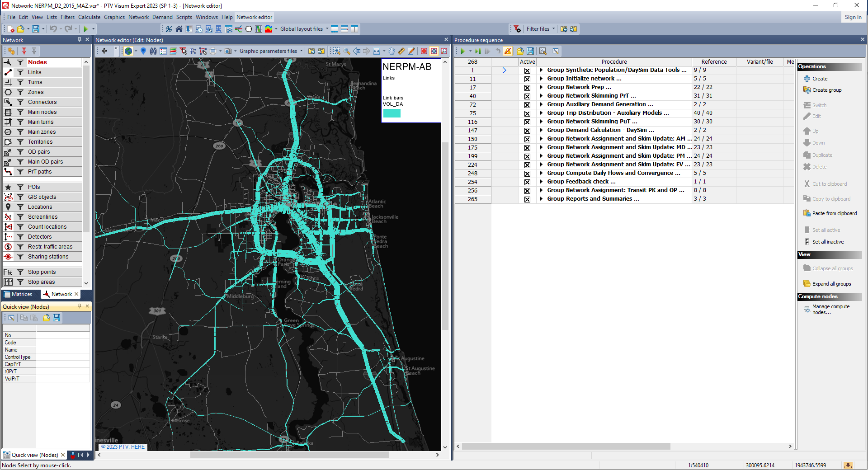
Task: Run the procedure sequence with green play
Action: [x=462, y=51]
